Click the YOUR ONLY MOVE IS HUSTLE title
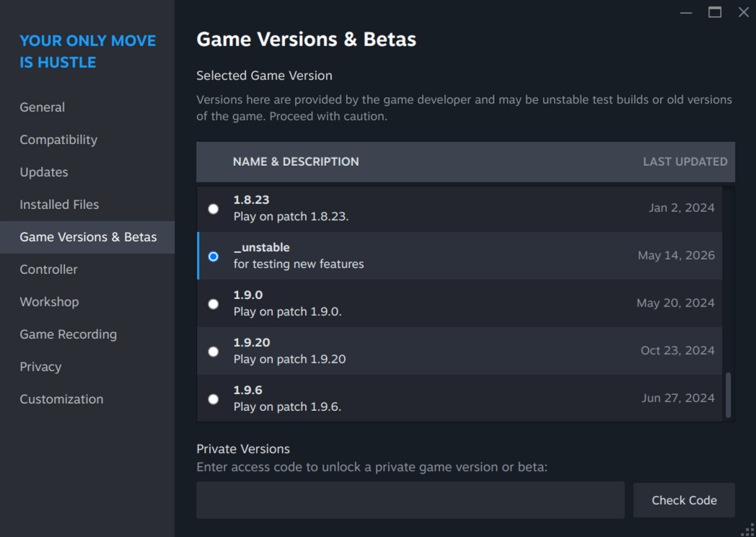The image size is (756, 537). point(88,51)
